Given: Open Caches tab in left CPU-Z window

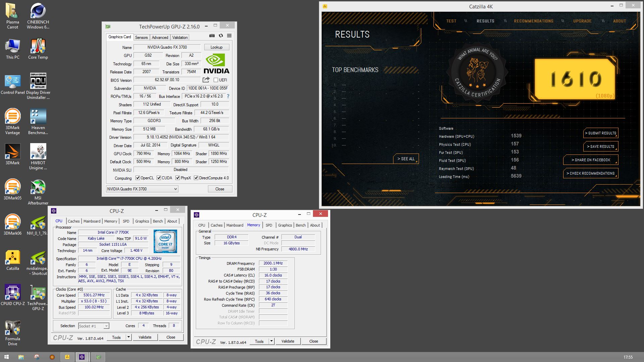Looking at the screenshot, I should [x=74, y=221].
